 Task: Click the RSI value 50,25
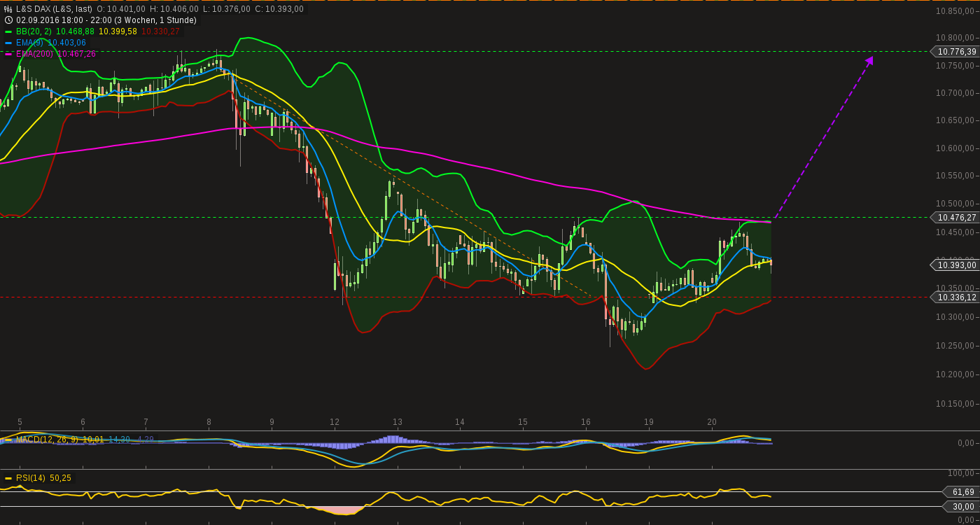click(x=60, y=478)
